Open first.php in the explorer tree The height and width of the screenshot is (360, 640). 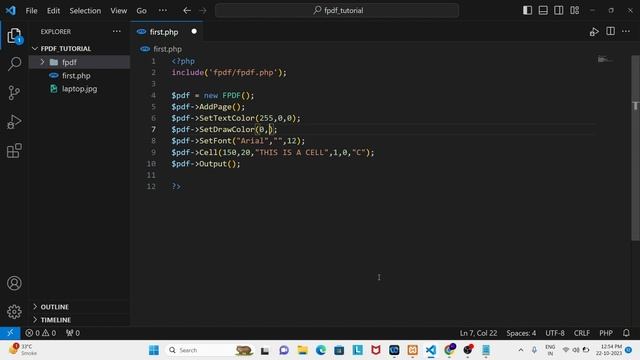click(76, 76)
